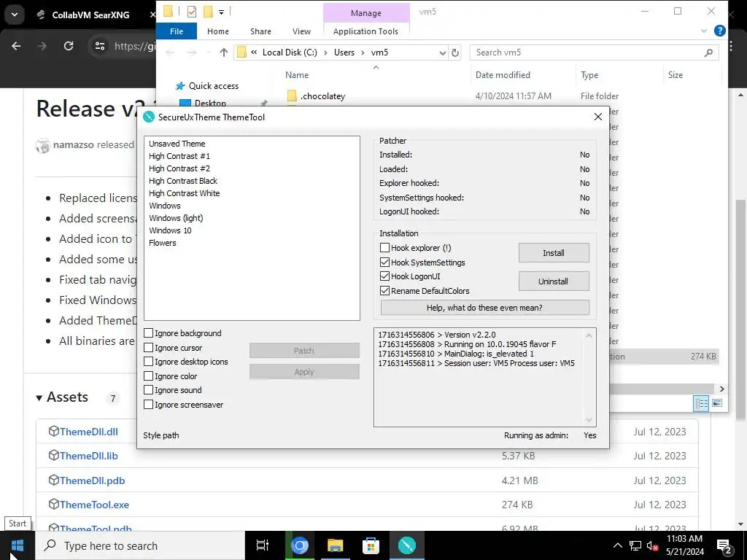This screenshot has height=560, width=747.
Task: Expand the Explorer ribbon chevron
Action: pos(704,31)
